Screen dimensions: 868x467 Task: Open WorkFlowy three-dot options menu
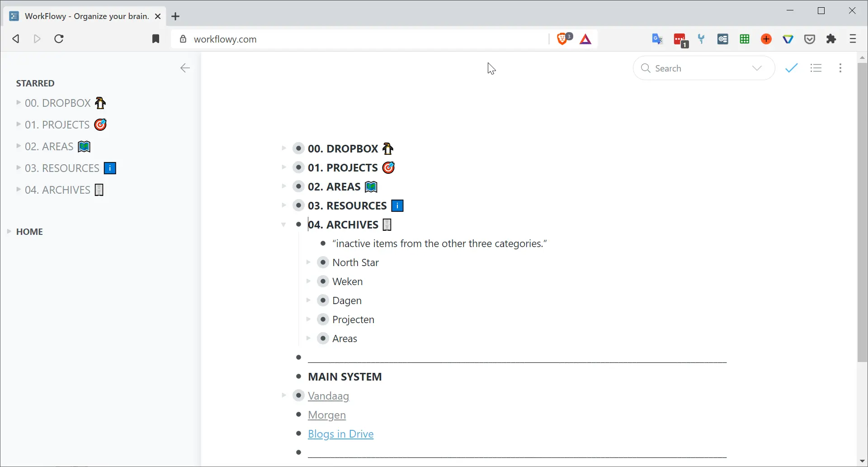[840, 68]
